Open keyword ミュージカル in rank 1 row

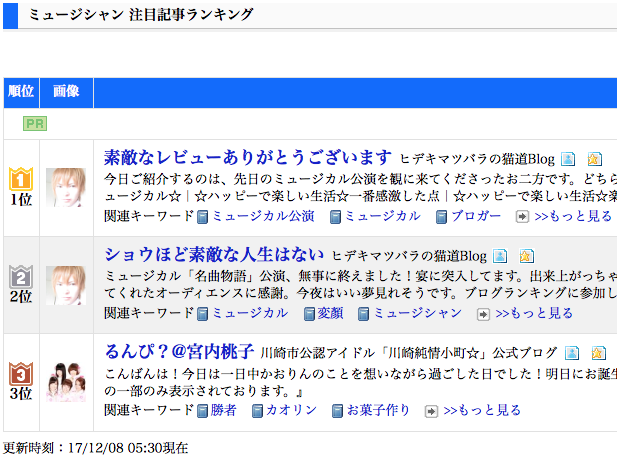(x=382, y=216)
